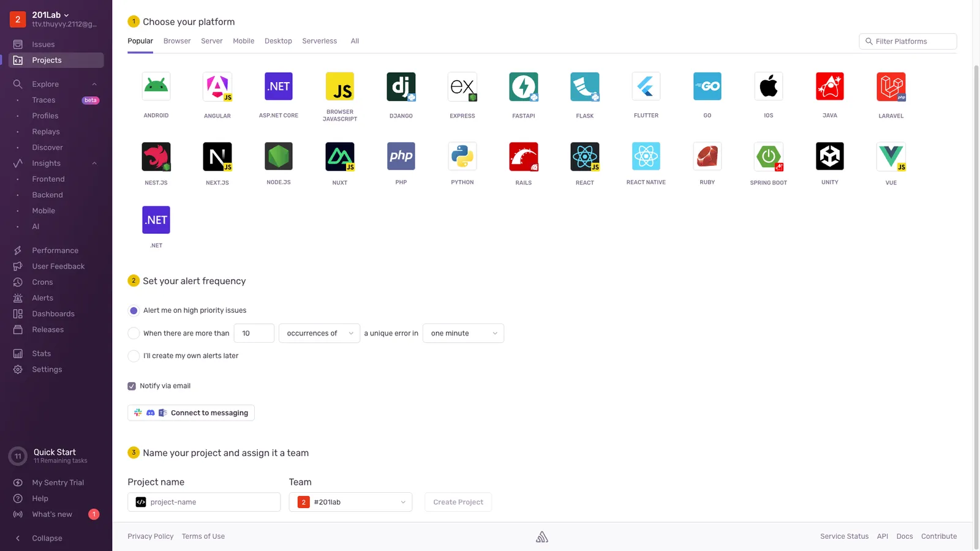Collapse the Explore sidebar section

(x=94, y=84)
